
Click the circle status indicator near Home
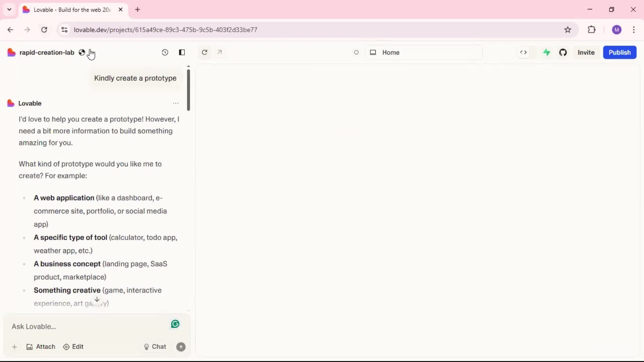click(356, 52)
